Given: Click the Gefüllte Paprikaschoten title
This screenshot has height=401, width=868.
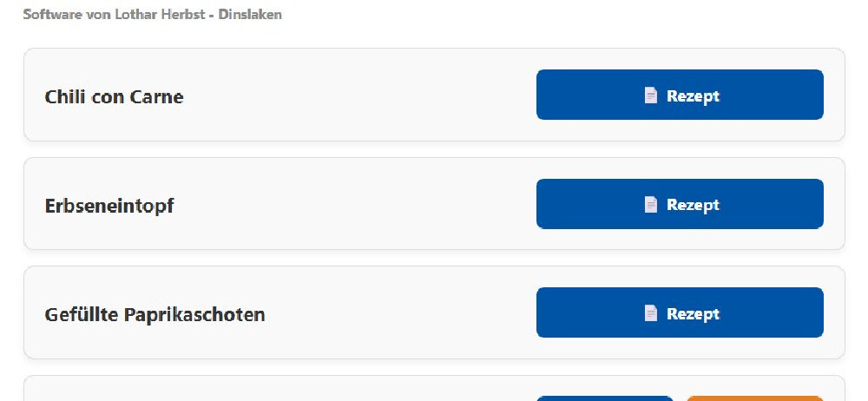Looking at the screenshot, I should [x=155, y=314].
